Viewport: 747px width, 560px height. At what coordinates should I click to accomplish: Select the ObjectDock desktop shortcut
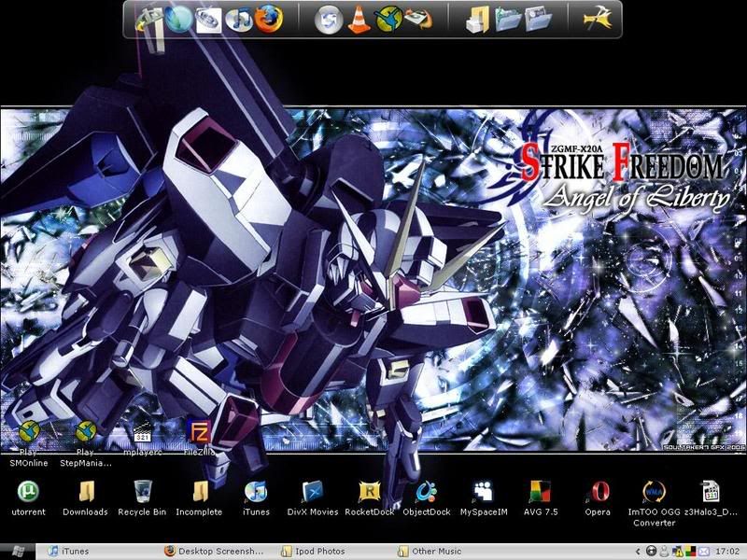pos(427,498)
